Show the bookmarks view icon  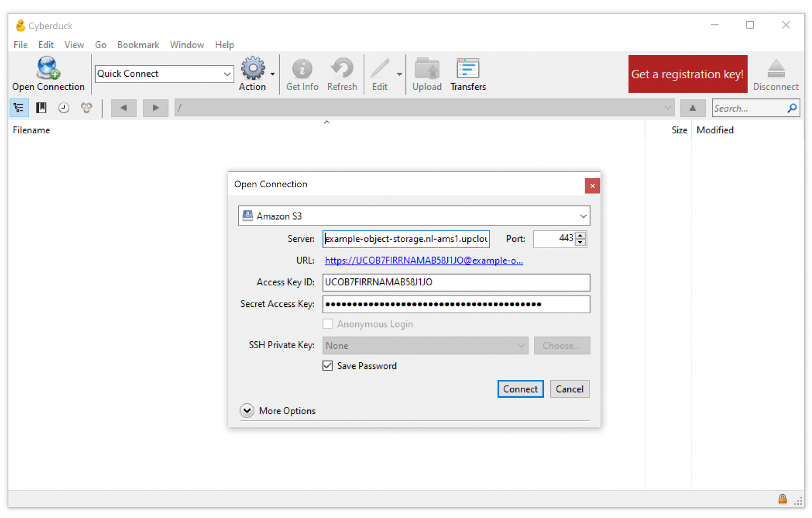[x=41, y=108]
